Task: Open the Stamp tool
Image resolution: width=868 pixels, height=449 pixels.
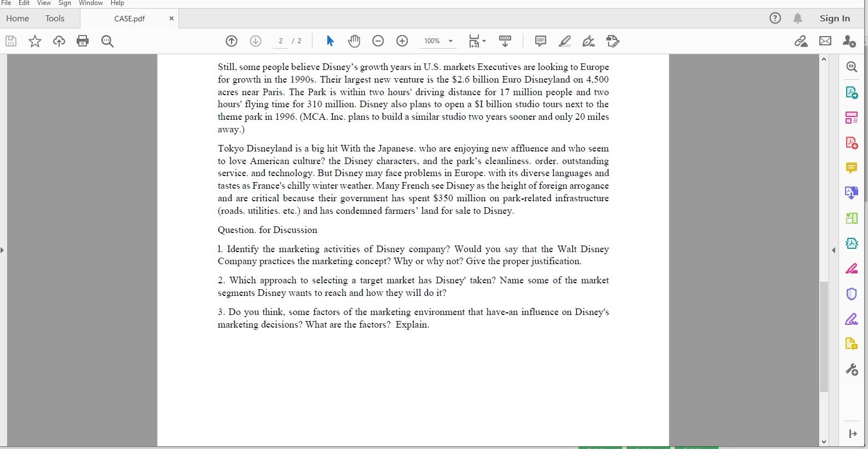Action: point(613,41)
